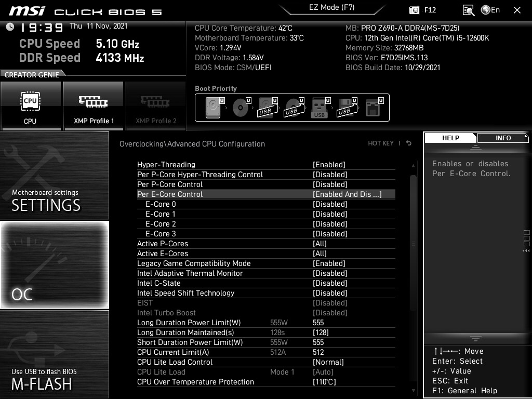Click help panel top collapse handle

point(476,148)
